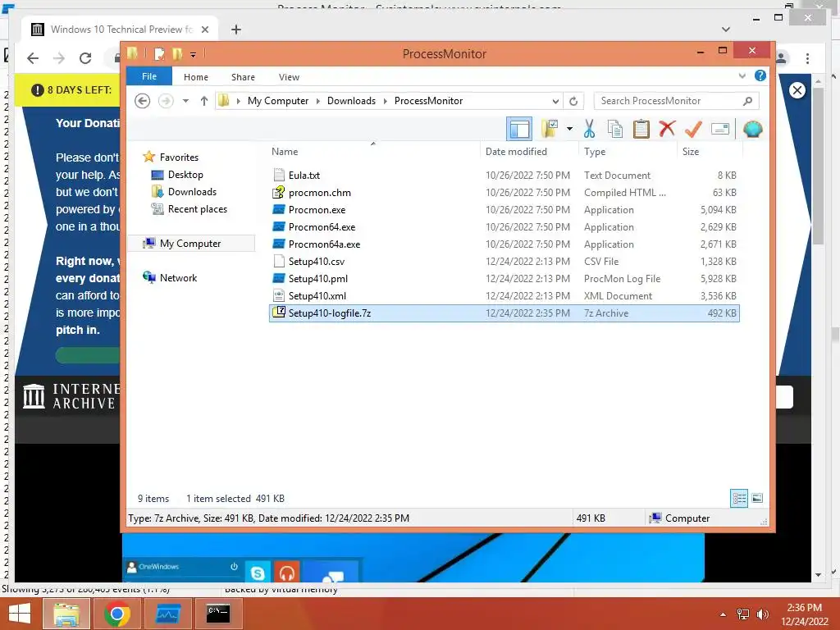This screenshot has width=840, height=630.
Task: Reload the Chrome page behind Explorer
Action: 85,58
